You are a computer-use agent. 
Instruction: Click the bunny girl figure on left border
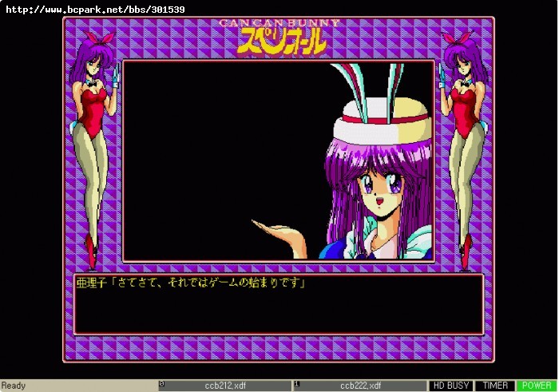point(93,149)
